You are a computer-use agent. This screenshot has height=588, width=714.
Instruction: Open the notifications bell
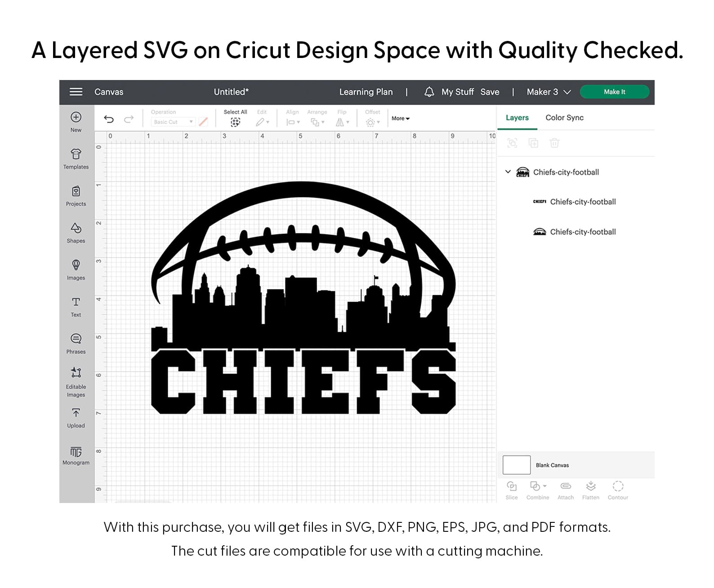(x=429, y=92)
